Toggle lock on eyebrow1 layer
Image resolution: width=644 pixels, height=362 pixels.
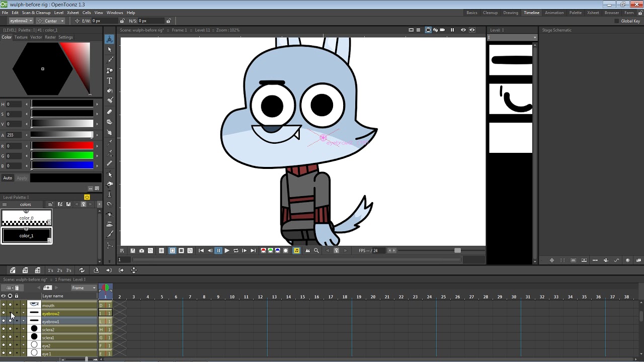pos(16,321)
